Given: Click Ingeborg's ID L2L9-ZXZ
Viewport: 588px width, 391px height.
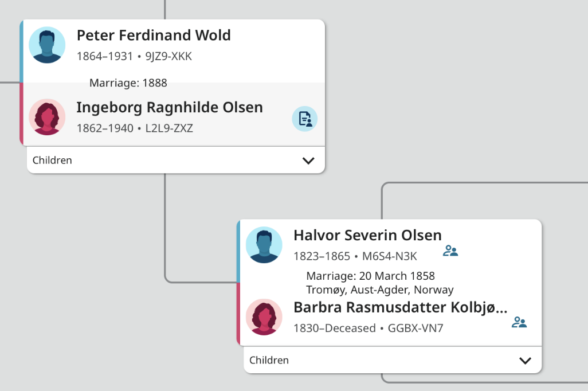Looking at the screenshot, I should (x=169, y=128).
